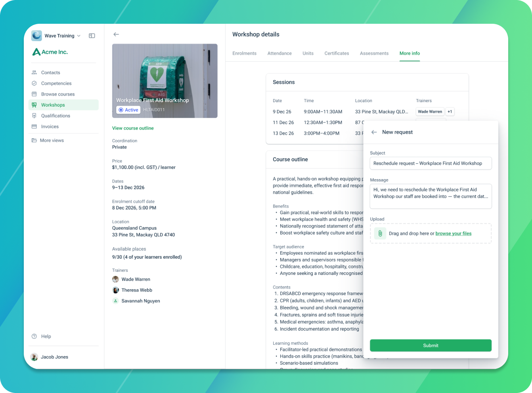Click the 9 Dec 26 session date
The width and height of the screenshot is (532, 393).
coord(282,112)
